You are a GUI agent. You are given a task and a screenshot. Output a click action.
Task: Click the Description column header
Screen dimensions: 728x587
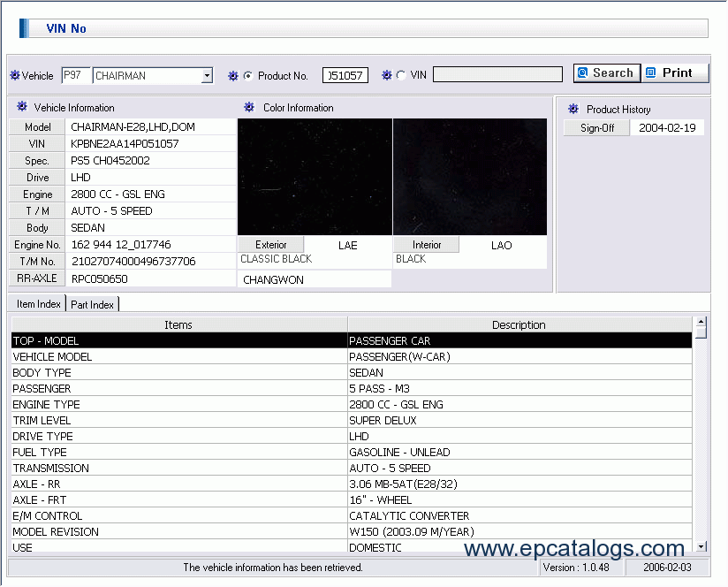point(519,324)
